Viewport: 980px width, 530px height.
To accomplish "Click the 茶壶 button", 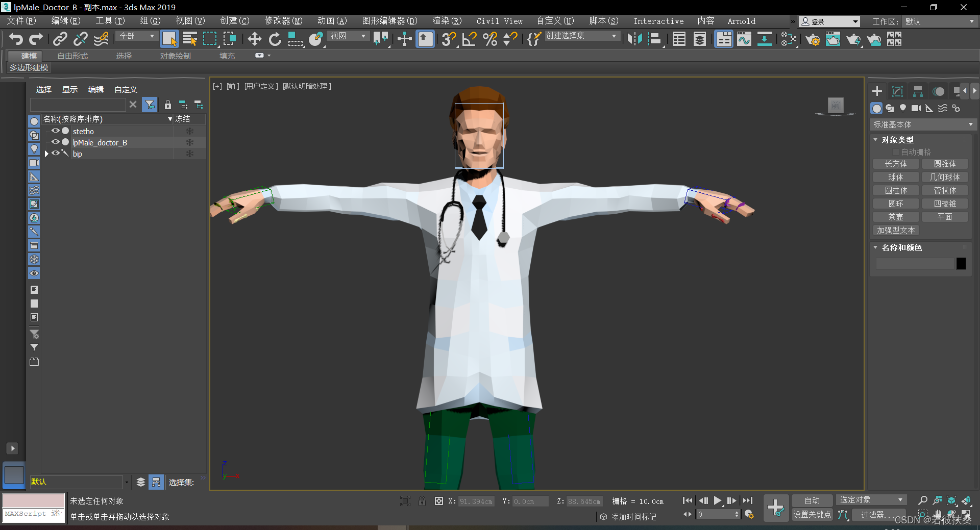I will [896, 217].
